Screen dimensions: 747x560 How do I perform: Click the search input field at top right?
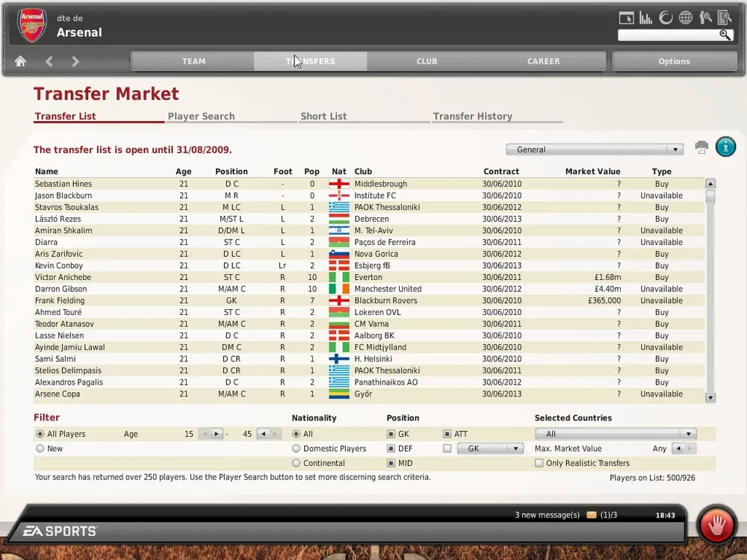668,35
